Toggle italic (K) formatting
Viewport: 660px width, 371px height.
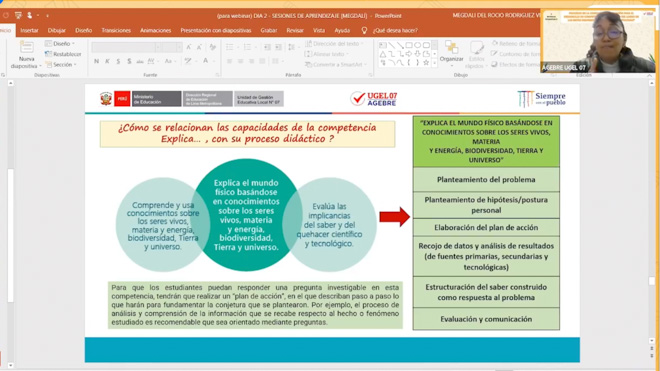[x=107, y=61]
